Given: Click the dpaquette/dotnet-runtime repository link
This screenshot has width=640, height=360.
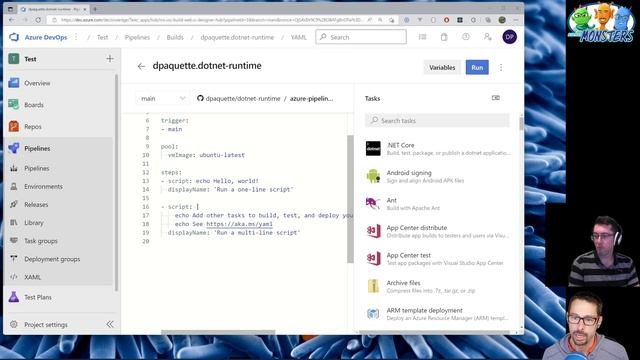Looking at the screenshot, I should [x=243, y=98].
